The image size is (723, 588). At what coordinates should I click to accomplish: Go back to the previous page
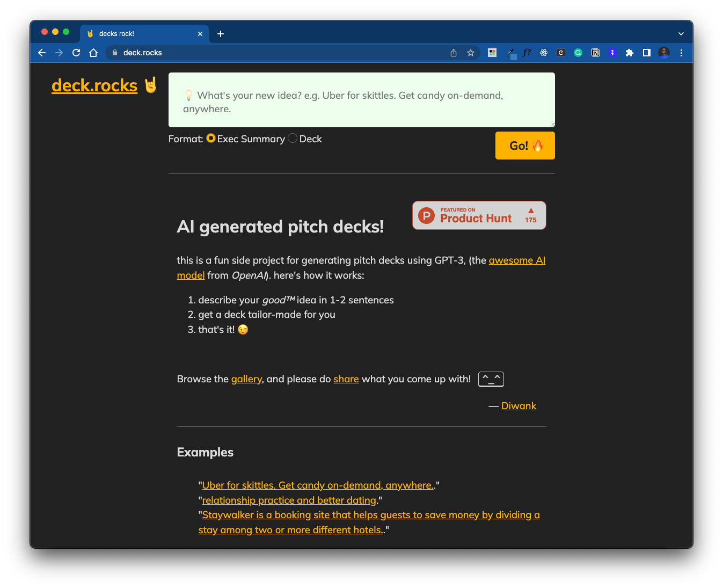[x=42, y=53]
